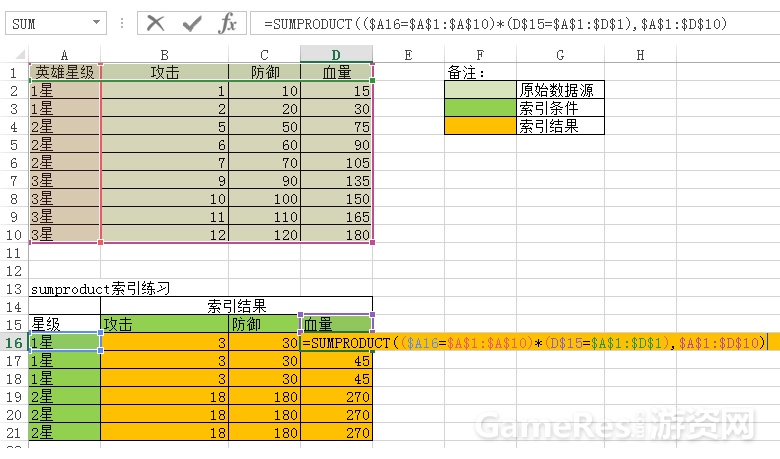The width and height of the screenshot is (780, 459).
Task: Select row 11 header
Action: [14, 253]
